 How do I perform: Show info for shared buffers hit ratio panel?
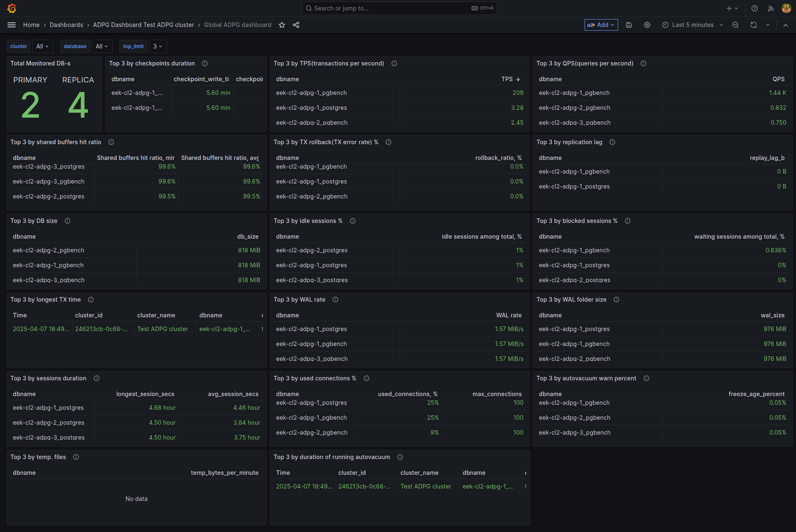click(111, 142)
